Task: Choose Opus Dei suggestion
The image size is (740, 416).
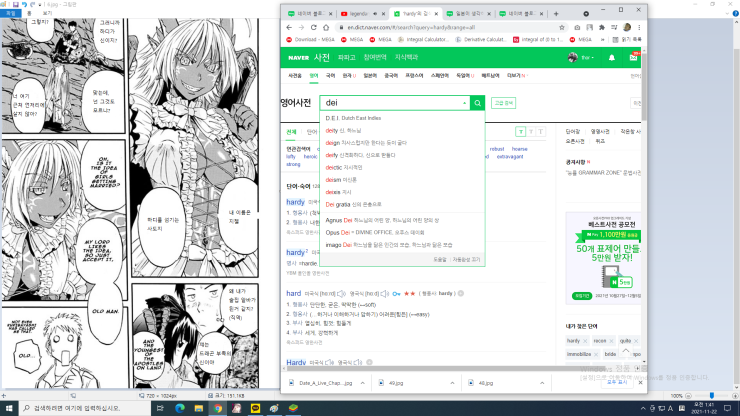Action: 403,232
